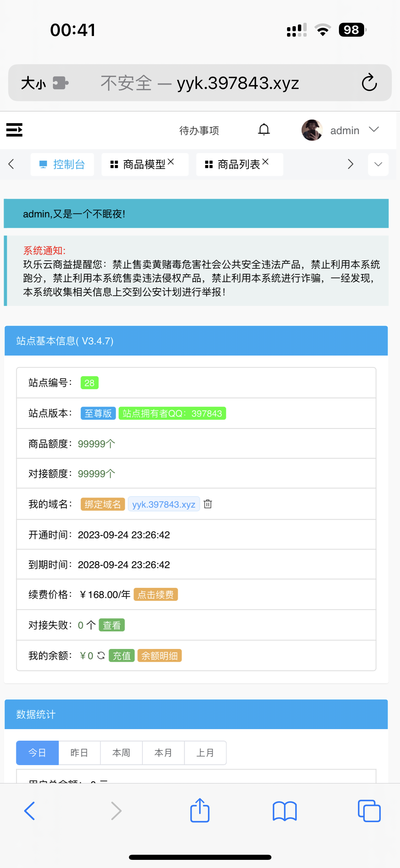This screenshot has width=400, height=868.
Task: Open Safari share sheet icon
Action: pos(200,811)
